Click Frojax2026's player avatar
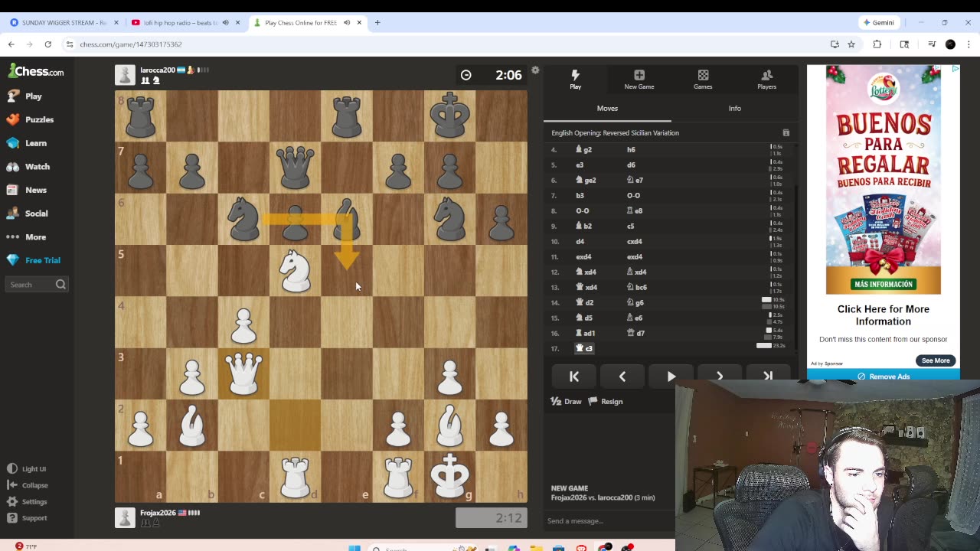The image size is (980, 551). (x=125, y=518)
